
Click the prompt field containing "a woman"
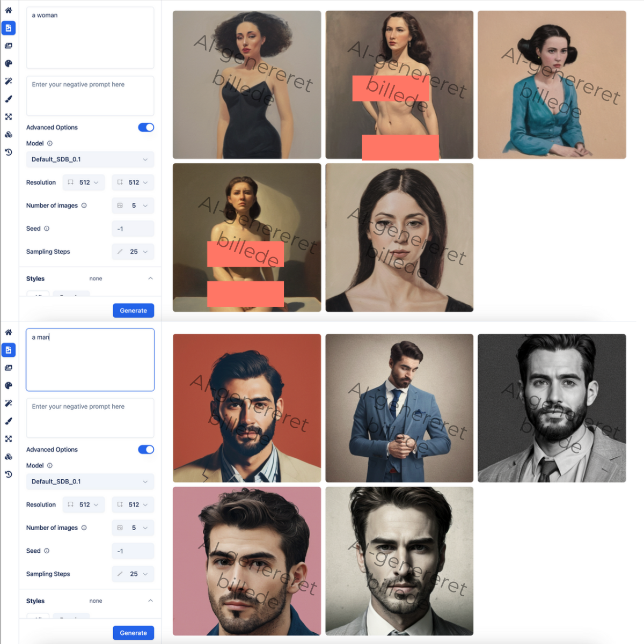(90, 38)
